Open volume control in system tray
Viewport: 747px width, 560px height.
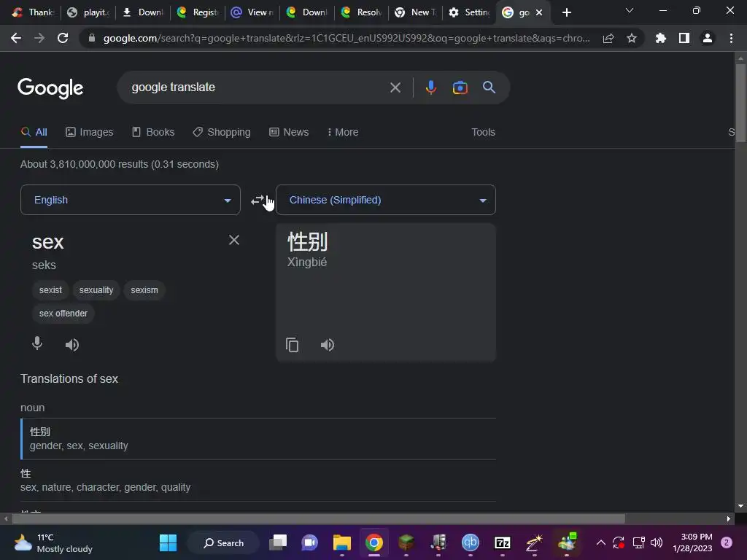(x=657, y=542)
